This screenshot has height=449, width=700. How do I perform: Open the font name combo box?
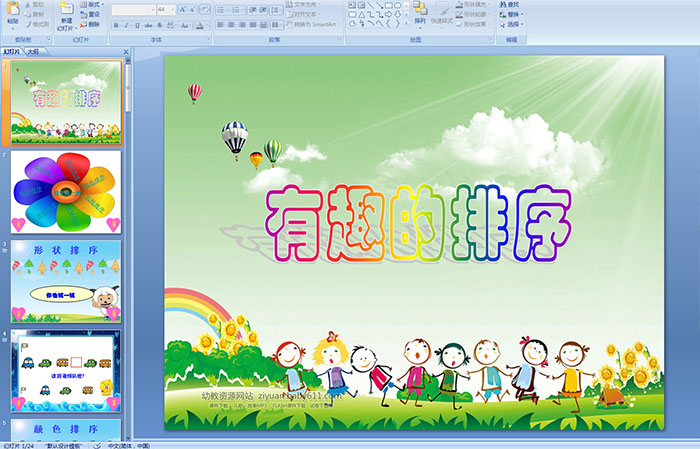pyautogui.click(x=133, y=10)
